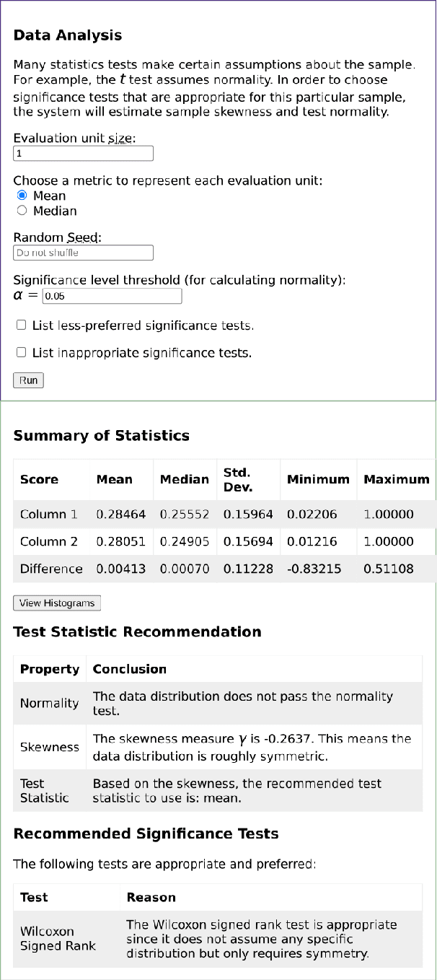Enable listing of less-preferred significance tests
The image size is (437, 980).
21,325
